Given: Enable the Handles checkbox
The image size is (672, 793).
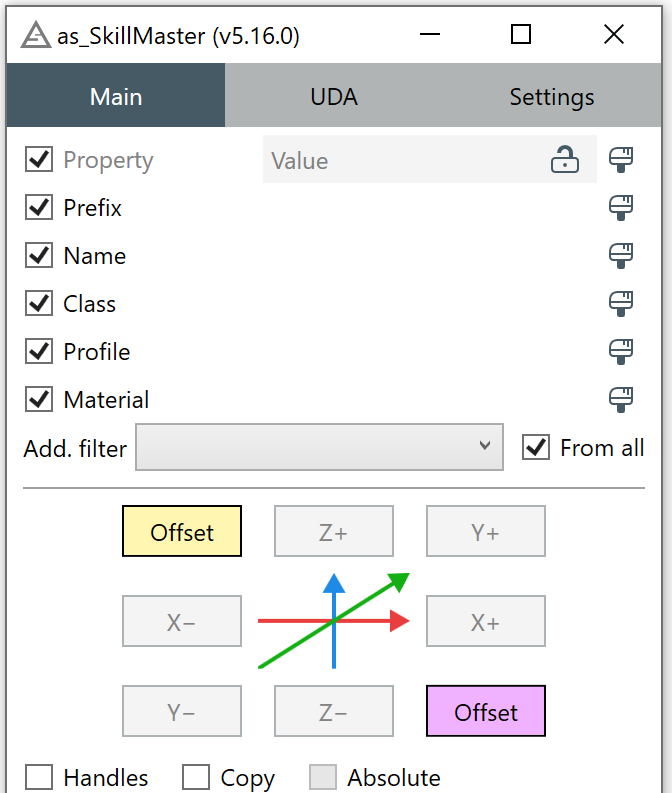Looking at the screenshot, I should (39, 778).
